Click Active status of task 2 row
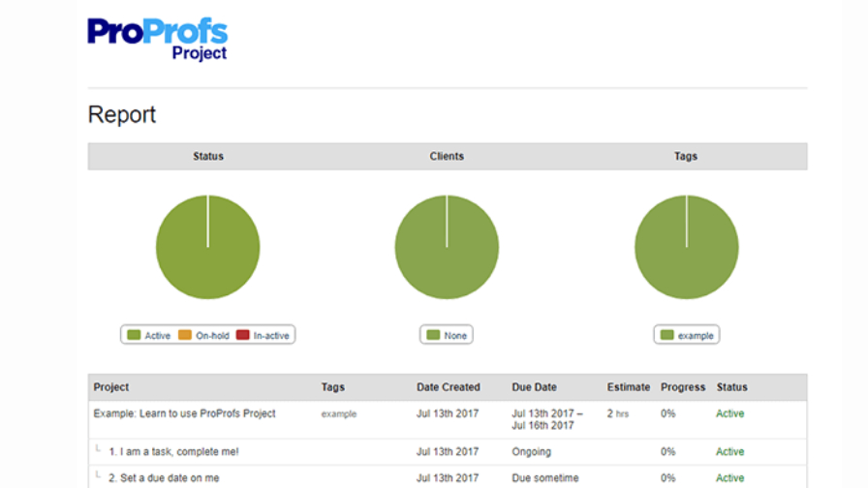Image resolution: width=868 pixels, height=488 pixels. tap(730, 477)
